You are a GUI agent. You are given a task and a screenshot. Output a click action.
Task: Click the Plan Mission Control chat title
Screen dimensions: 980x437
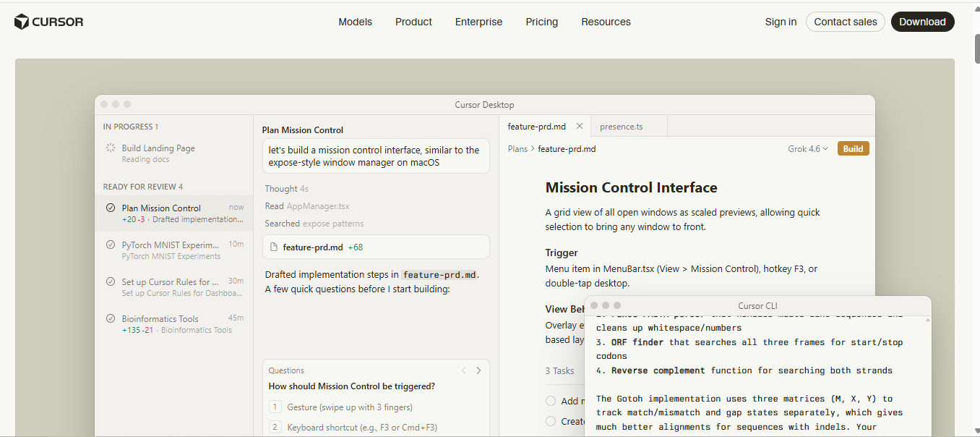[x=303, y=130]
